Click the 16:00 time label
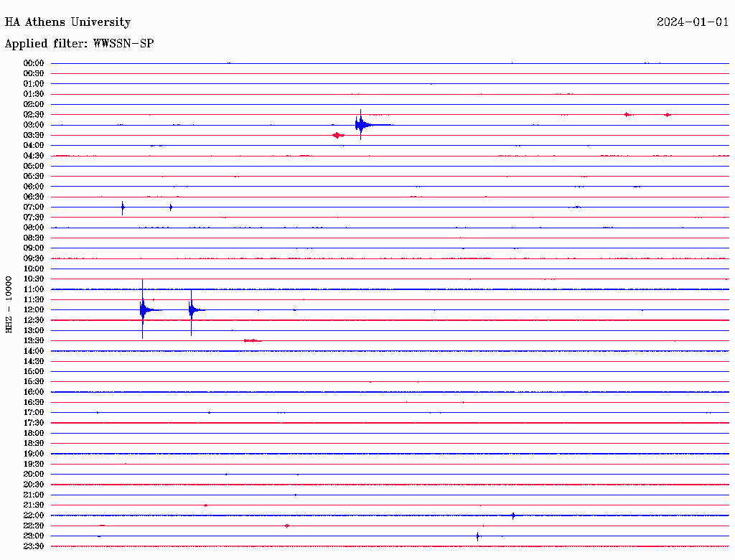The image size is (735, 560). point(34,392)
